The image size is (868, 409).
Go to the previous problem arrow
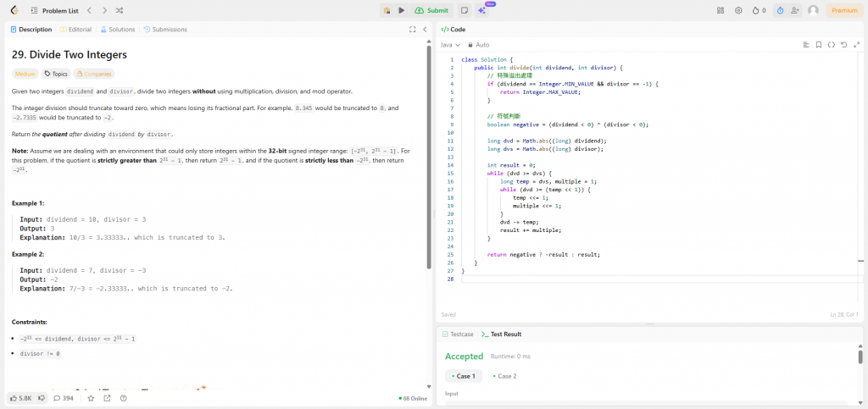(x=90, y=10)
